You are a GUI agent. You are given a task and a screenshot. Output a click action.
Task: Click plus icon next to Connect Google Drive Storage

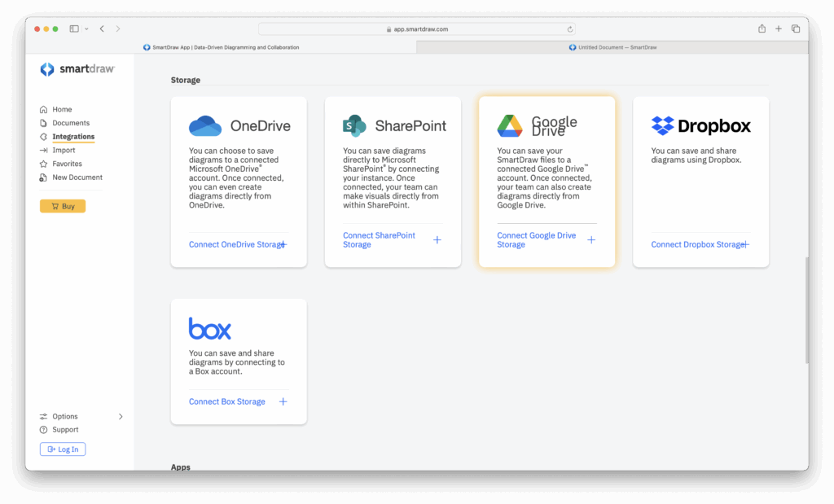coord(591,239)
